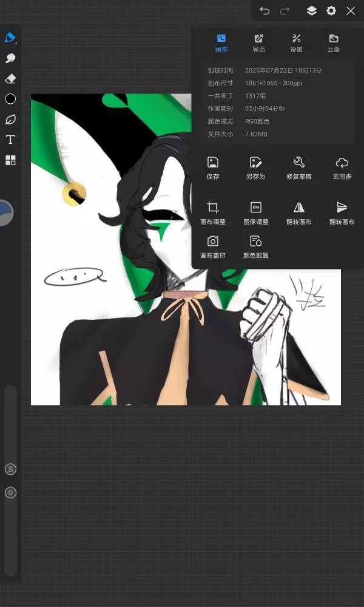Open the four-square grid tool
The height and width of the screenshot is (607, 364).
pos(10,160)
